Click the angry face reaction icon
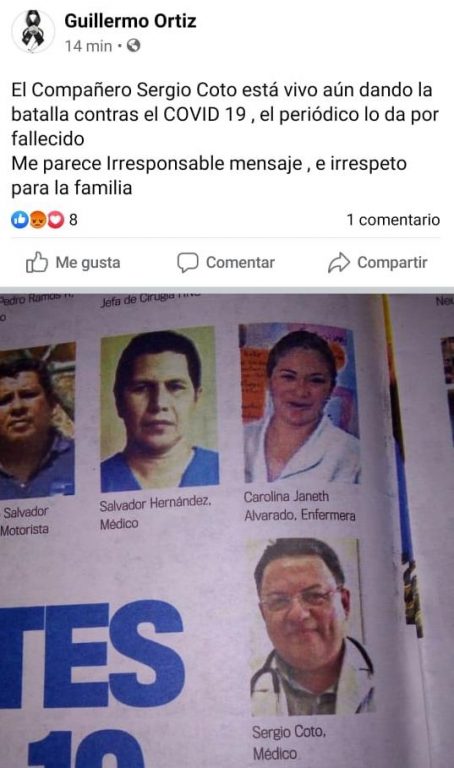The height and width of the screenshot is (768, 454). 38,220
